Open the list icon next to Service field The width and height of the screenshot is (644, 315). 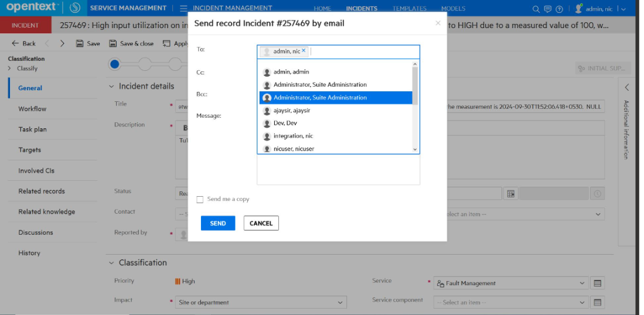[598, 283]
